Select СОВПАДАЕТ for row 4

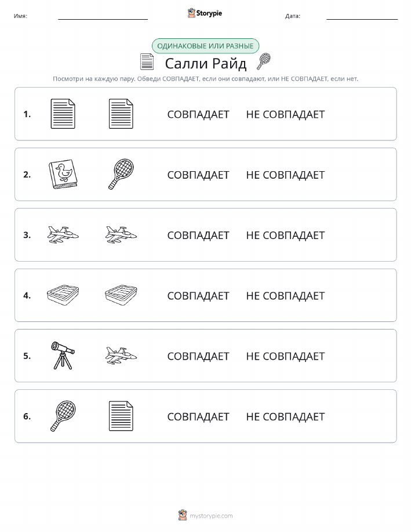coord(198,295)
